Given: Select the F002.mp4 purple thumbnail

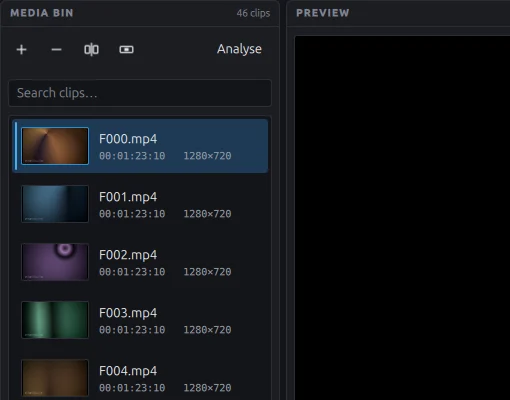Looking at the screenshot, I should point(55,262).
